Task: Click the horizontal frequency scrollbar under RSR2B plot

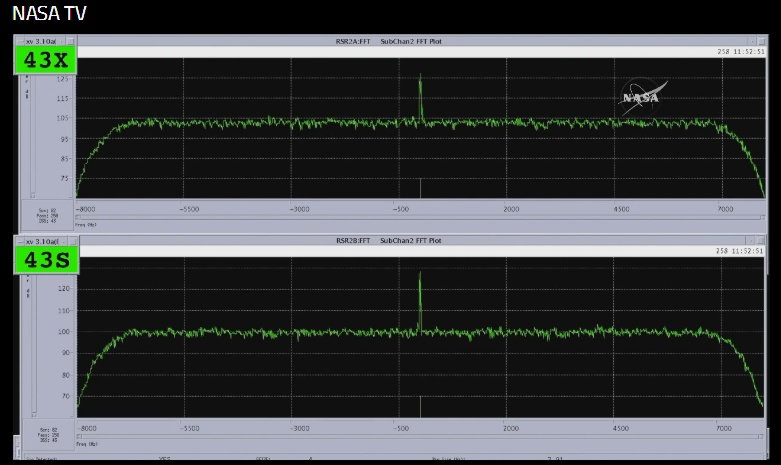Action: click(420, 437)
